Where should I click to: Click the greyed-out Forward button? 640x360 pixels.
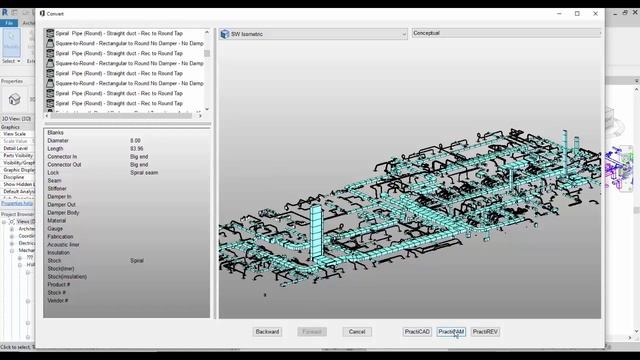(x=312, y=332)
